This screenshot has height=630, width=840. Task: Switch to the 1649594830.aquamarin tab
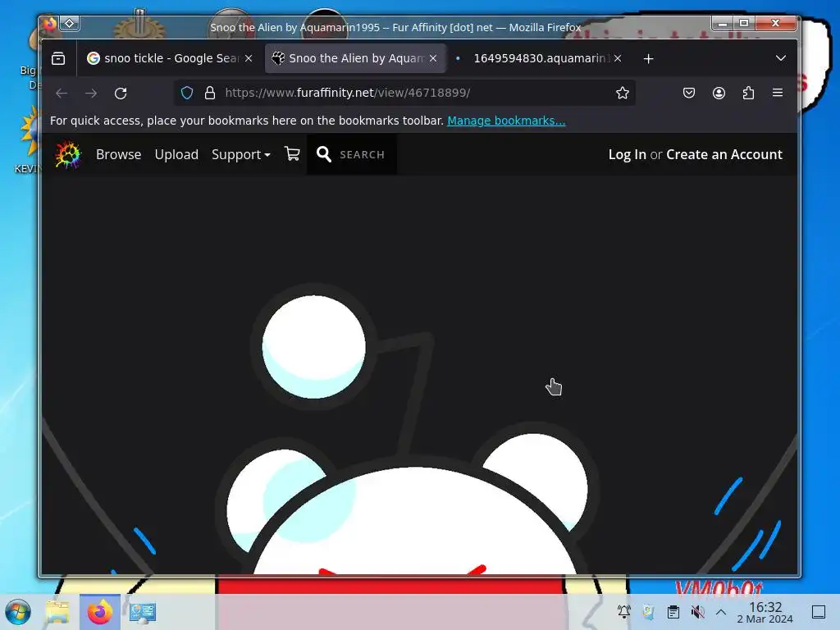pos(539,58)
